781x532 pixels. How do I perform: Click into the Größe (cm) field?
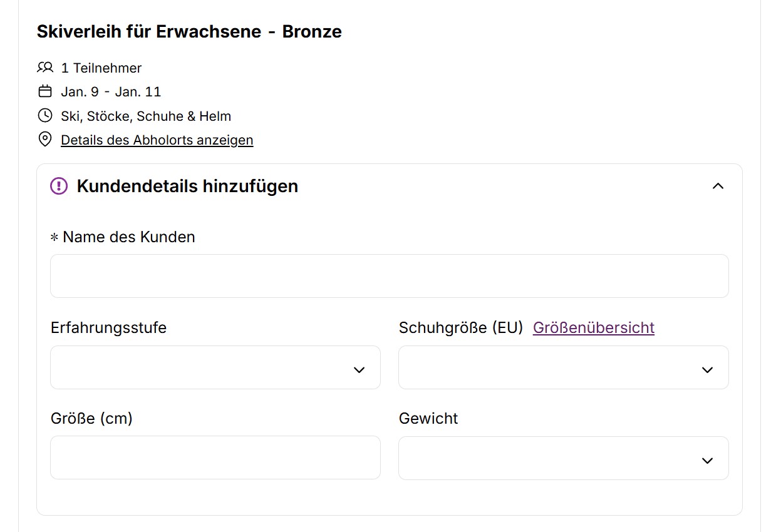(215, 458)
